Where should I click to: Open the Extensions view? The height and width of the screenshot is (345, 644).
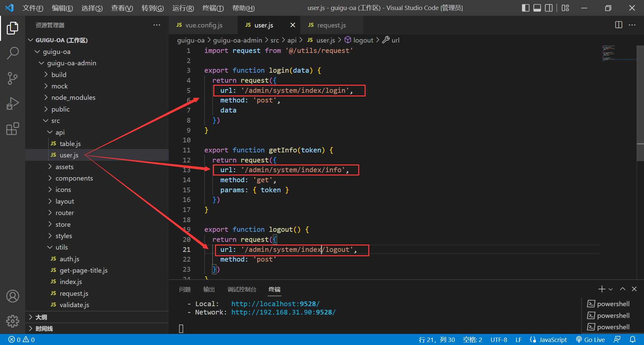[x=12, y=129]
